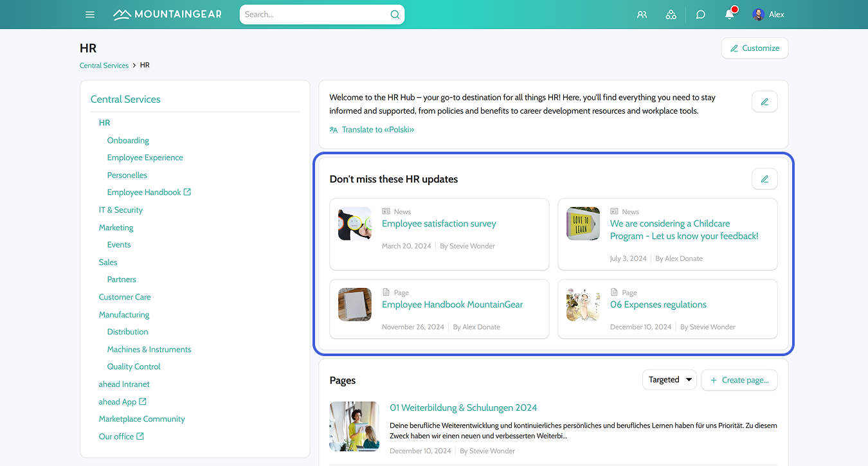The image size is (868, 466).
Task: Select Marketing in the Central Services menu
Action: [x=116, y=227]
